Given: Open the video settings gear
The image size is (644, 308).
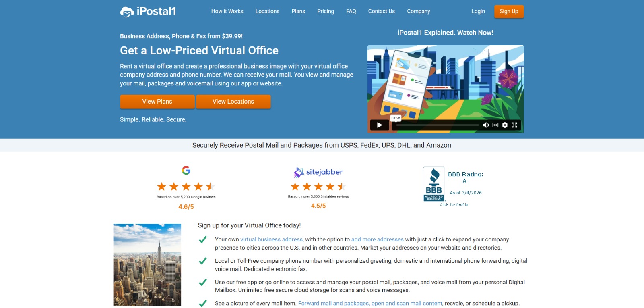Looking at the screenshot, I should point(505,125).
